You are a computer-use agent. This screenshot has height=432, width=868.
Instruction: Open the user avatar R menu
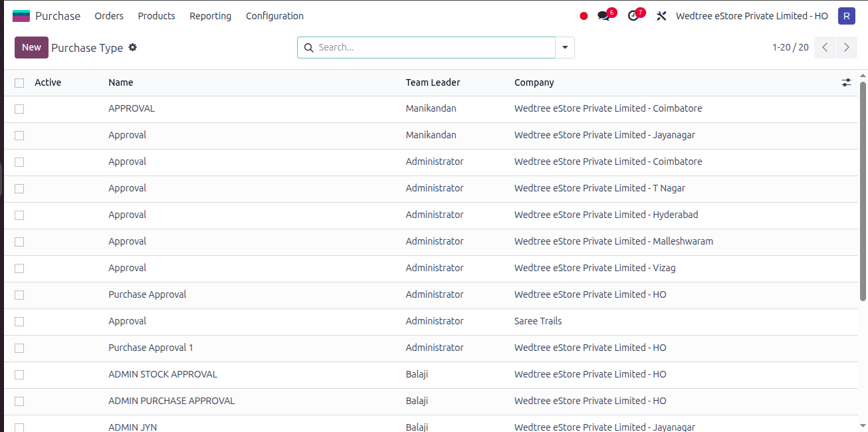pyautogui.click(x=847, y=16)
